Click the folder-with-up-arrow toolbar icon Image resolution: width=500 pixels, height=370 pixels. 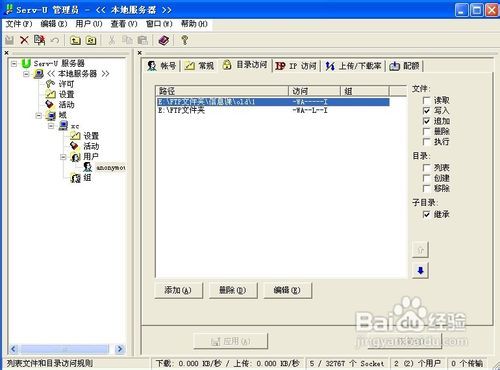point(75,40)
